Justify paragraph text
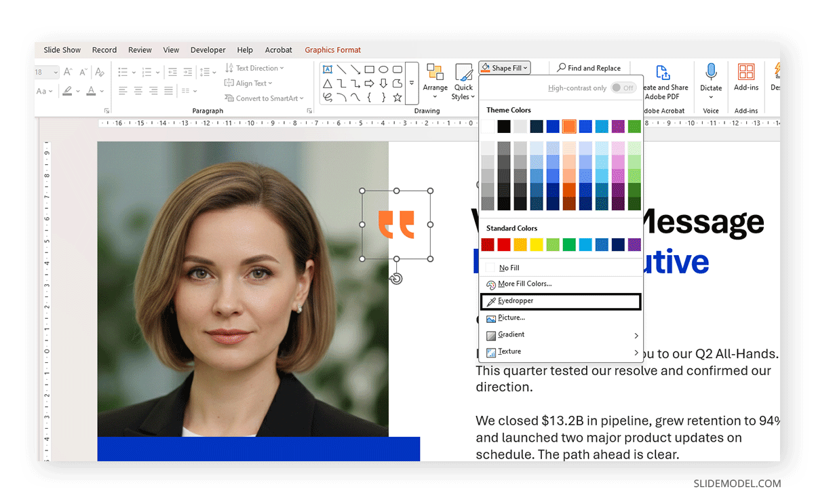 coord(168,91)
